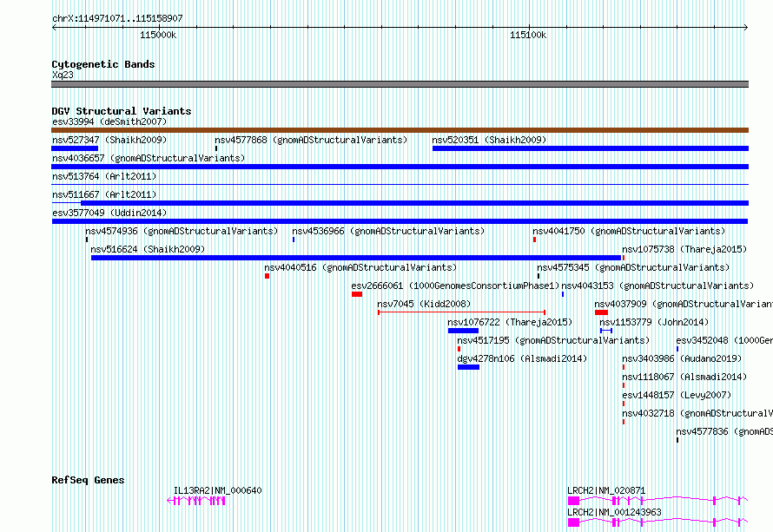The width and height of the screenshot is (773, 532).
Task: Open esv2666061 1000GenomesConsortiumPhase1 label
Action: [455, 286]
